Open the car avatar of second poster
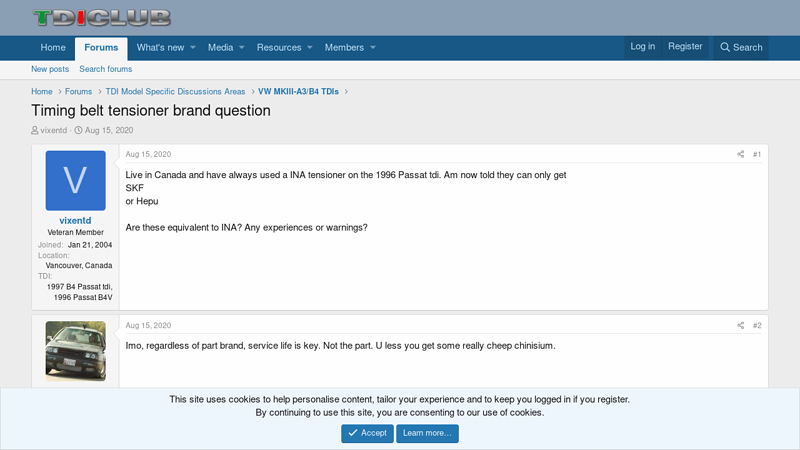800x450 pixels. click(x=75, y=351)
